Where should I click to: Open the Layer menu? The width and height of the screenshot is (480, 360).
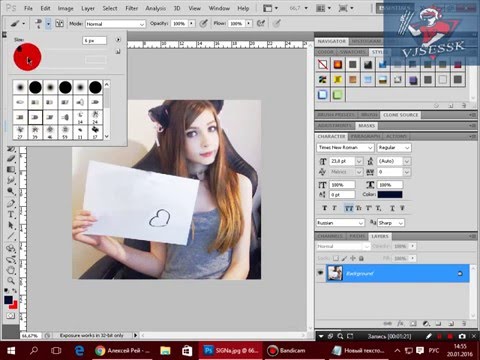coord(88,8)
